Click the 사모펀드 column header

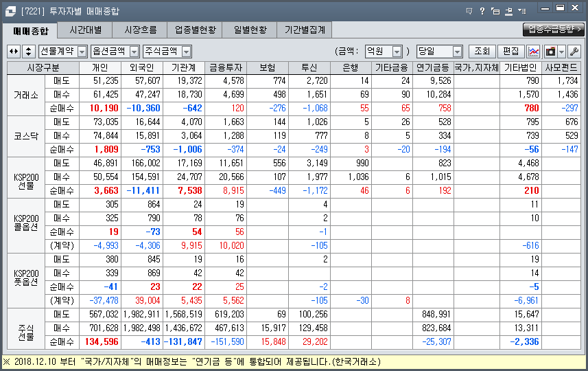pyautogui.click(x=561, y=67)
